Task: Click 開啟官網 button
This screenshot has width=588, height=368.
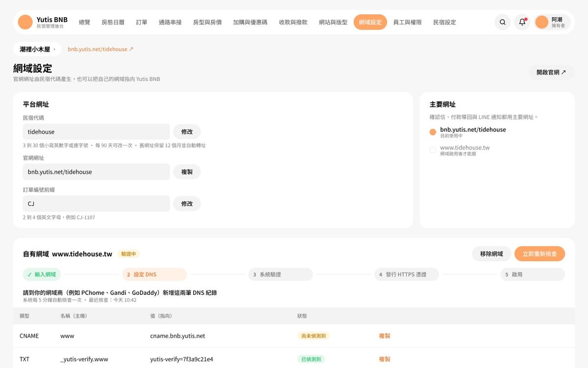Action: [x=551, y=72]
